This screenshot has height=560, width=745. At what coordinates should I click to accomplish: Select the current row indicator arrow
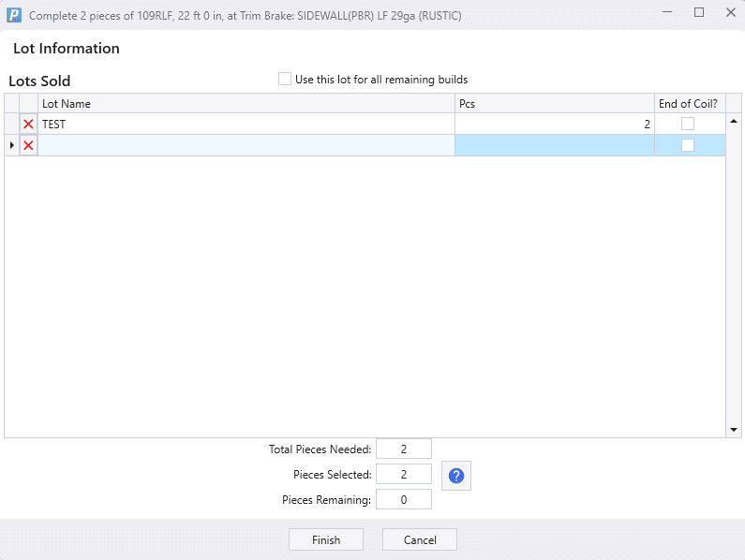click(11, 145)
